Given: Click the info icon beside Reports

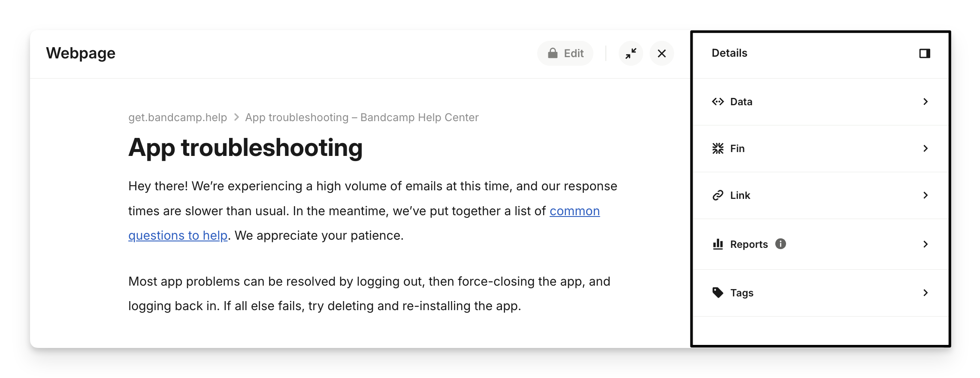Looking at the screenshot, I should click(x=780, y=244).
